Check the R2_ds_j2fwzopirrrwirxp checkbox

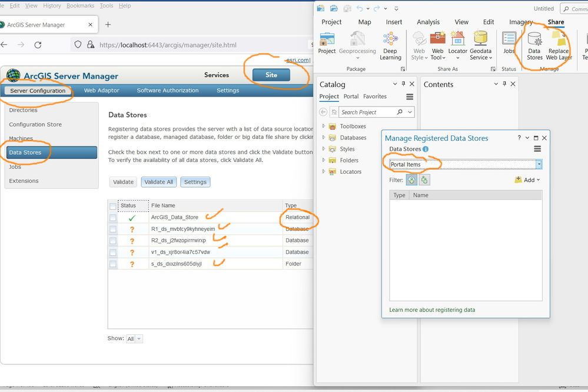point(112,241)
